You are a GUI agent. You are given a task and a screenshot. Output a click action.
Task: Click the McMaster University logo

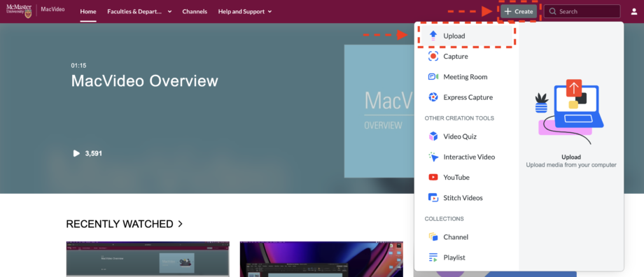19,11
